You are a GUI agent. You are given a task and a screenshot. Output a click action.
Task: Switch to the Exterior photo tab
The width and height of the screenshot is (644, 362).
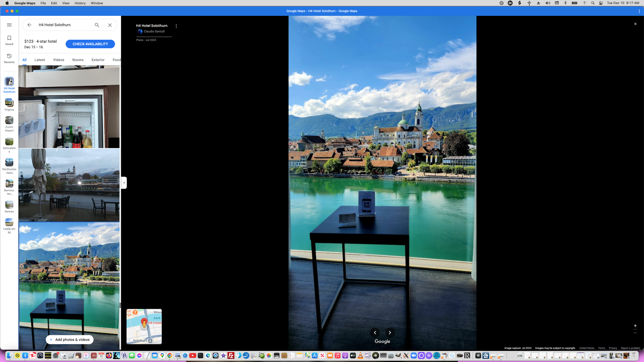pos(98,60)
